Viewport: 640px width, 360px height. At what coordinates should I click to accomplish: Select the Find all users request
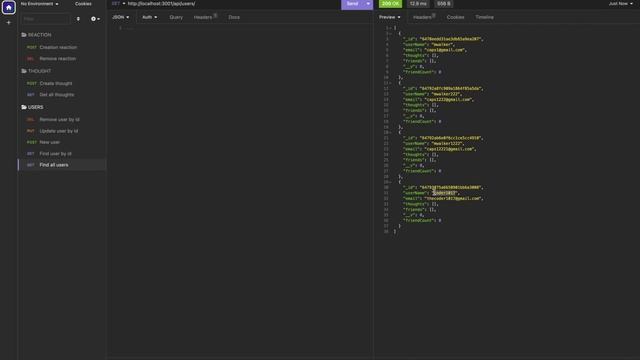(62, 165)
